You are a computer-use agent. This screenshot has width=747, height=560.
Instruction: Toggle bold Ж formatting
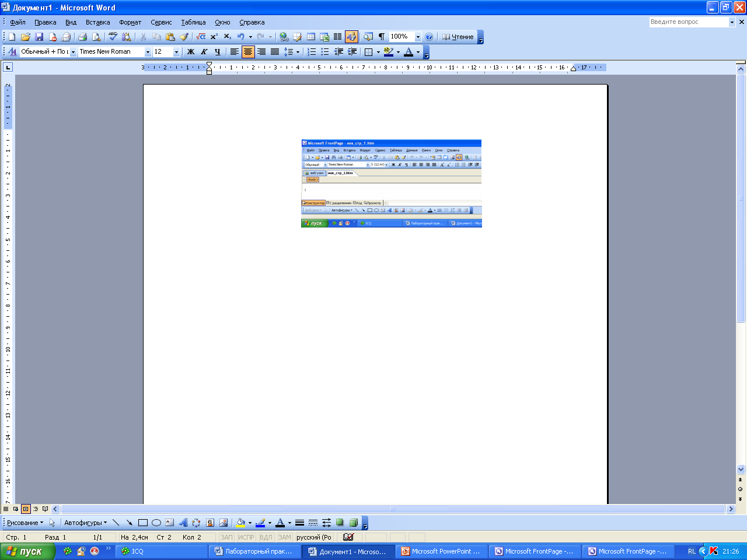click(190, 52)
